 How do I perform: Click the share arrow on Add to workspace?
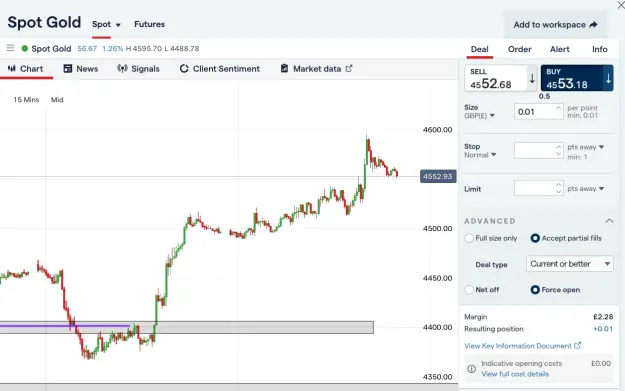pyautogui.click(x=594, y=25)
